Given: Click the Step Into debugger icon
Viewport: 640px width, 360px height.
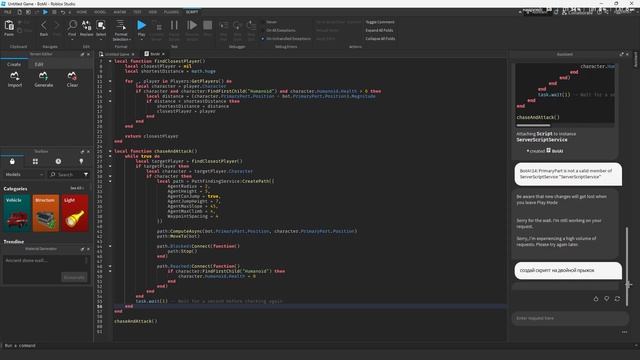Looking at the screenshot, I should pos(224,26).
